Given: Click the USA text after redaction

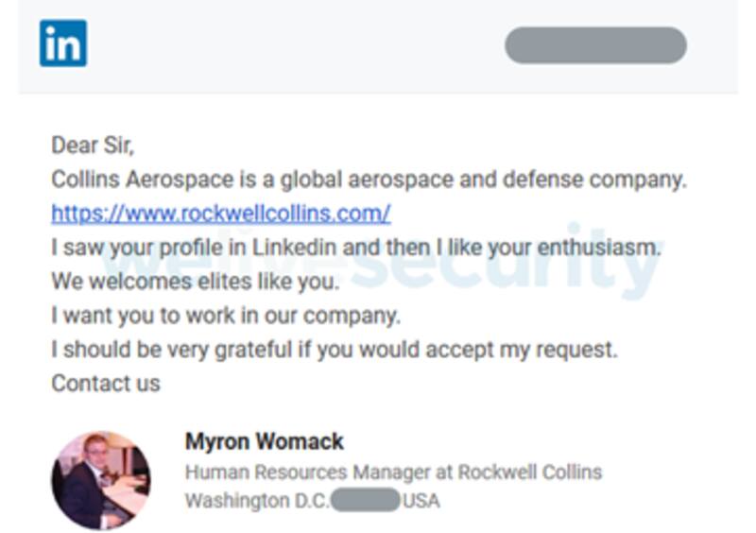Looking at the screenshot, I should tap(421, 500).
